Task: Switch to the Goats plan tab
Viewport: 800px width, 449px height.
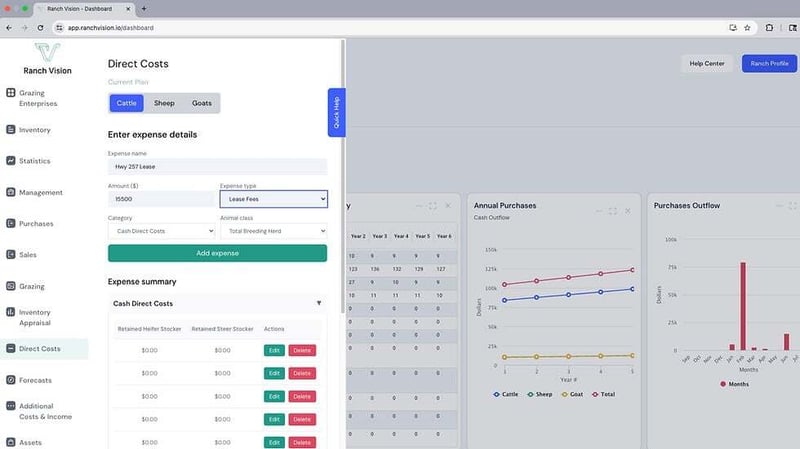Action: pos(202,103)
